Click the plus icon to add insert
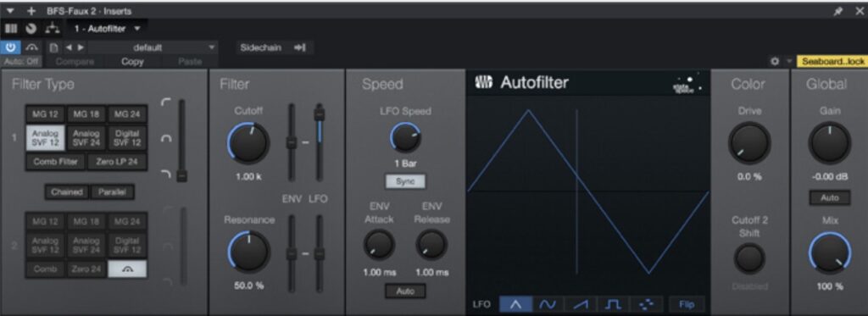868x316 pixels. 31,10
